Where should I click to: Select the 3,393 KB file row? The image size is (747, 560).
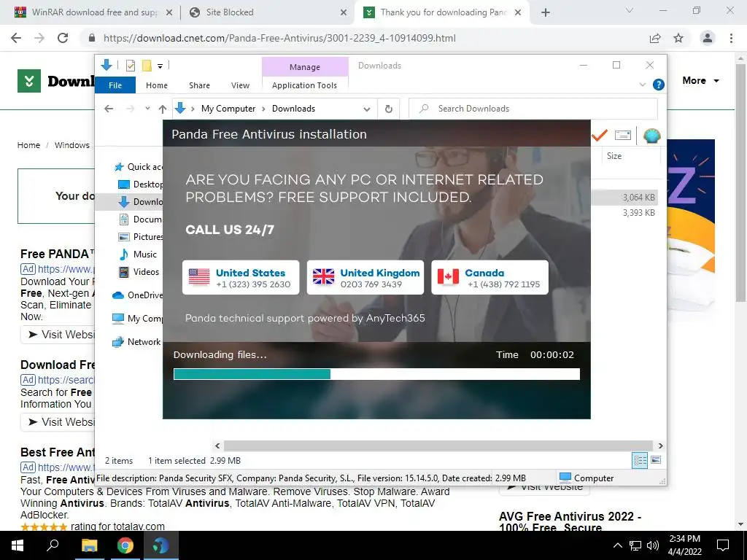click(x=624, y=213)
